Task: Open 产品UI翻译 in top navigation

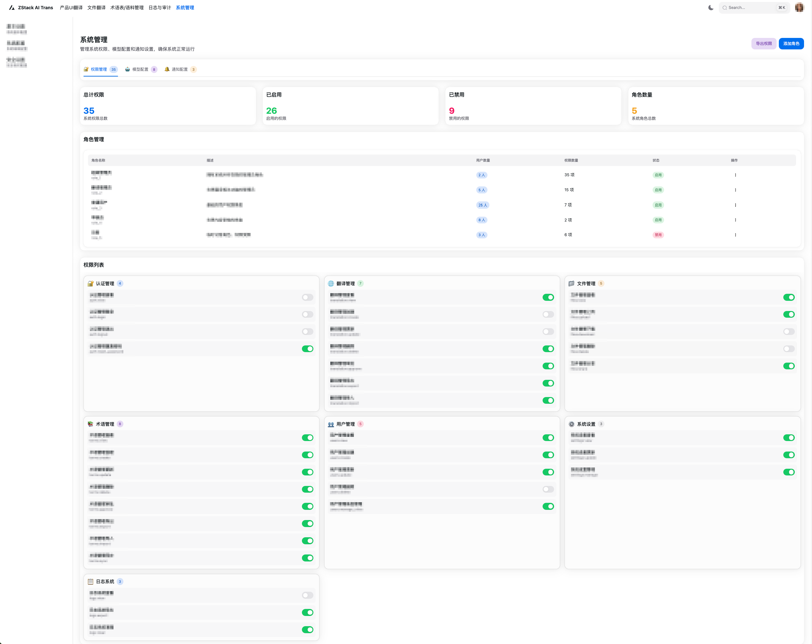Action: click(71, 8)
